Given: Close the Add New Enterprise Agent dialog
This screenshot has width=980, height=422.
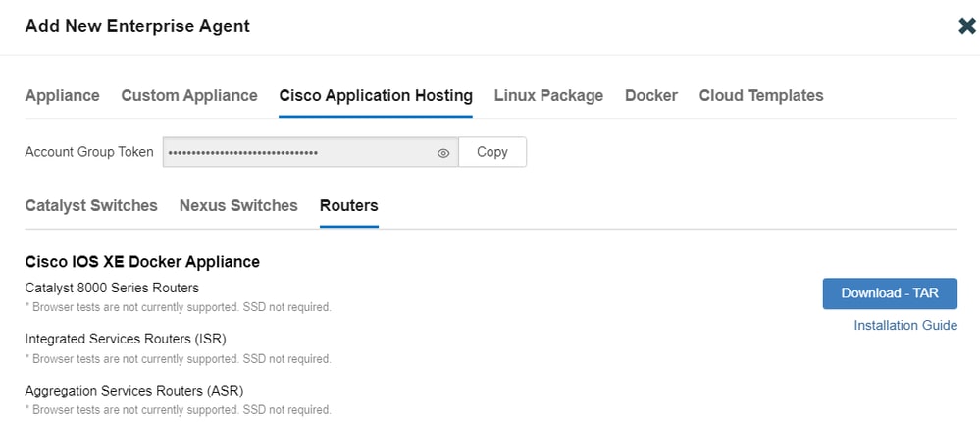Looking at the screenshot, I should pyautogui.click(x=967, y=26).
